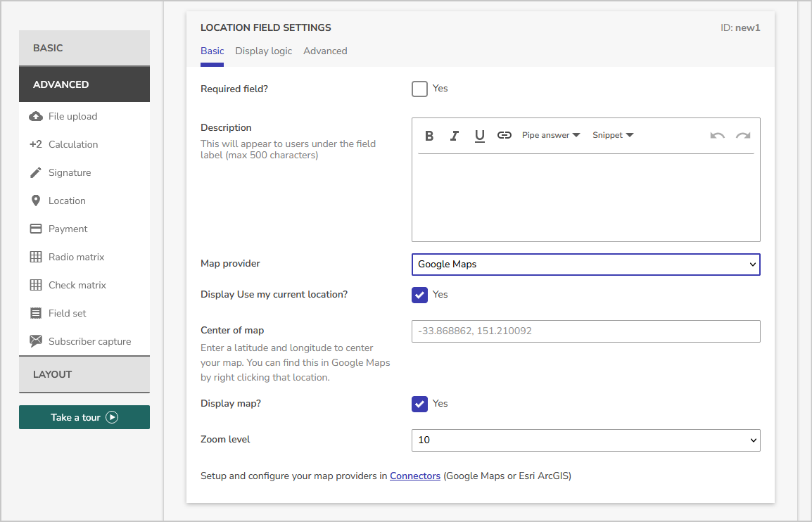This screenshot has width=812, height=522.
Task: Click the Yes label beside Required field
Action: tap(440, 89)
